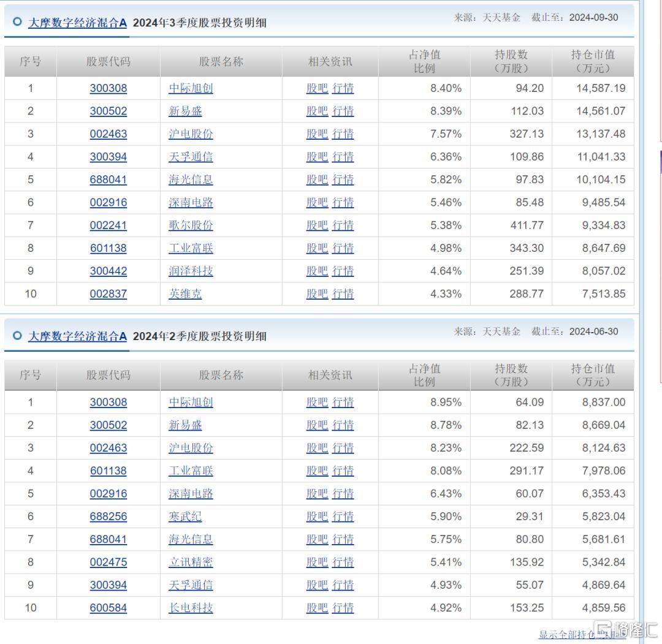Click the 新易盛 stock name in Q3 table
The width and height of the screenshot is (662, 644).
click(x=185, y=111)
